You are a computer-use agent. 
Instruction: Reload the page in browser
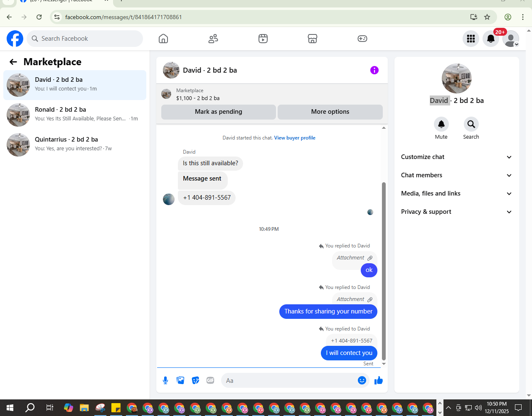[x=39, y=17]
